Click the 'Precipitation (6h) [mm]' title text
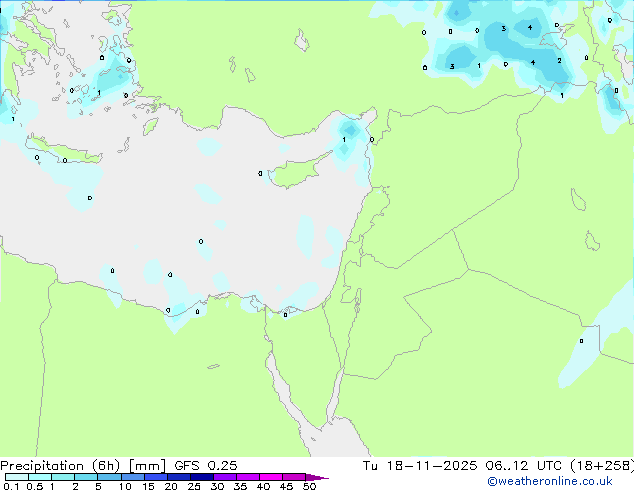Image resolution: width=634 pixels, height=490 pixels. [83, 466]
